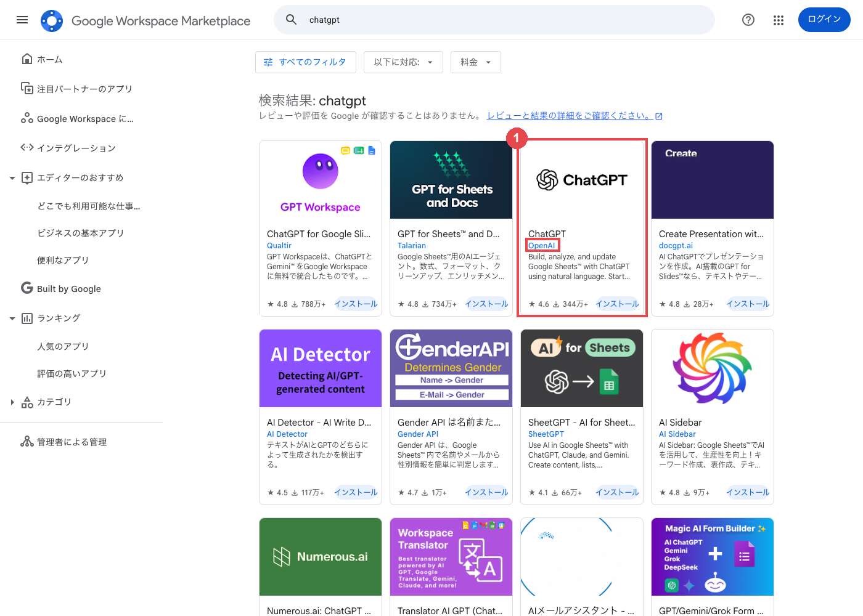Open the Numerous.ai app thumbnail
Image resolution: width=863 pixels, height=616 pixels.
[x=321, y=557]
